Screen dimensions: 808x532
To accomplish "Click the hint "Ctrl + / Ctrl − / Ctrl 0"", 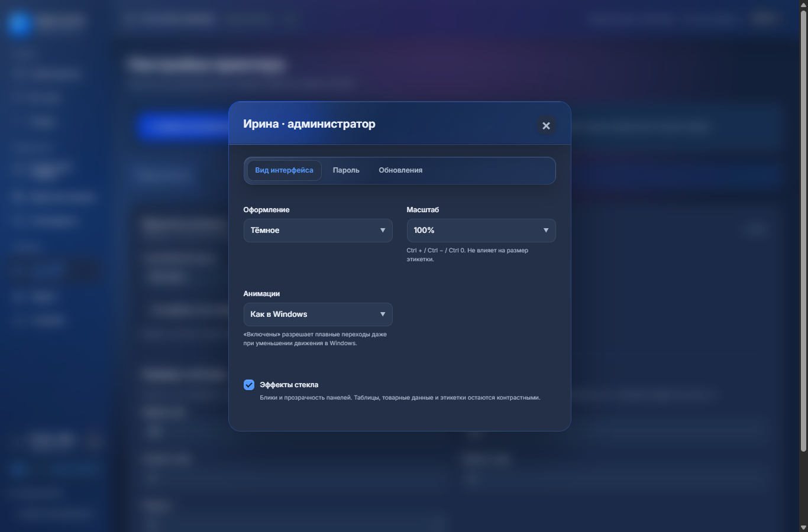I will point(435,251).
